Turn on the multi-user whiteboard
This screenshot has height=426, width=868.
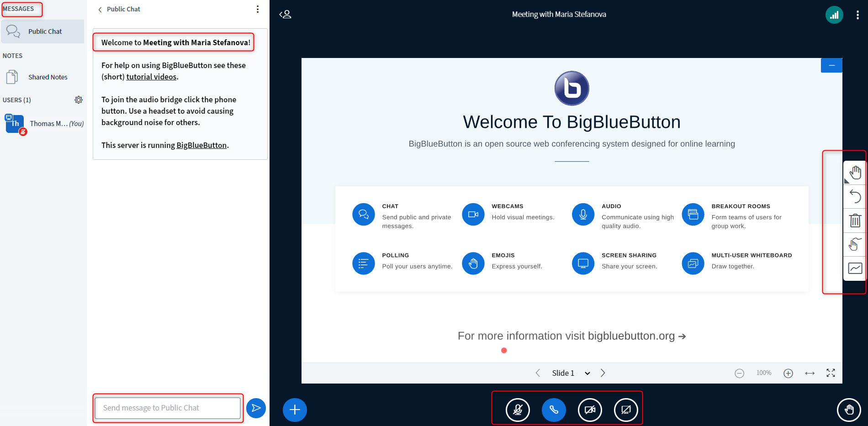(x=855, y=268)
